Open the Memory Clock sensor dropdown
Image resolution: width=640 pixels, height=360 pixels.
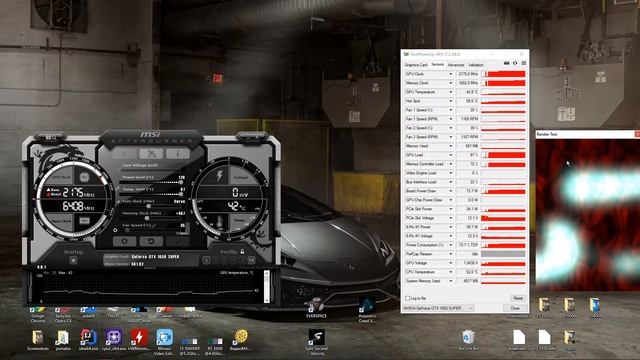(451, 83)
